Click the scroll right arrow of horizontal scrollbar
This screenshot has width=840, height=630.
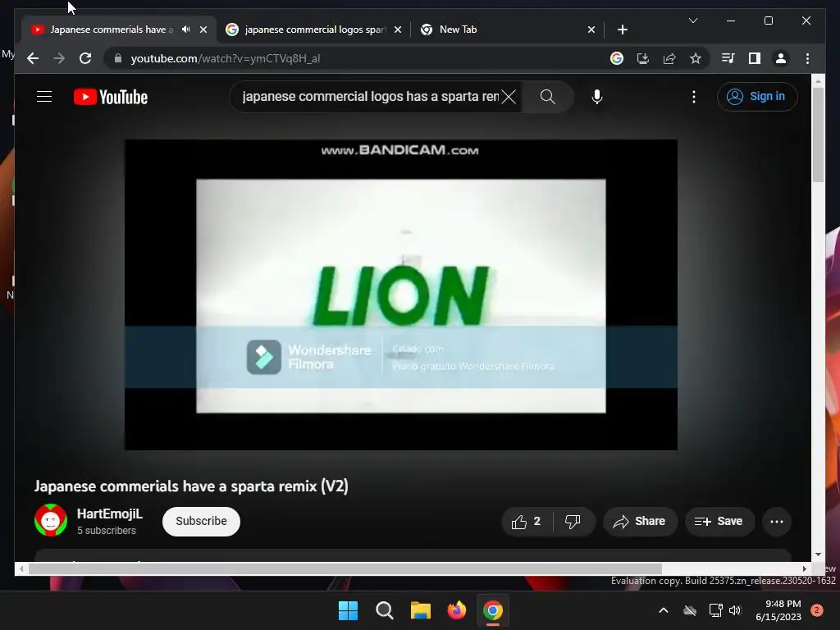click(804, 568)
